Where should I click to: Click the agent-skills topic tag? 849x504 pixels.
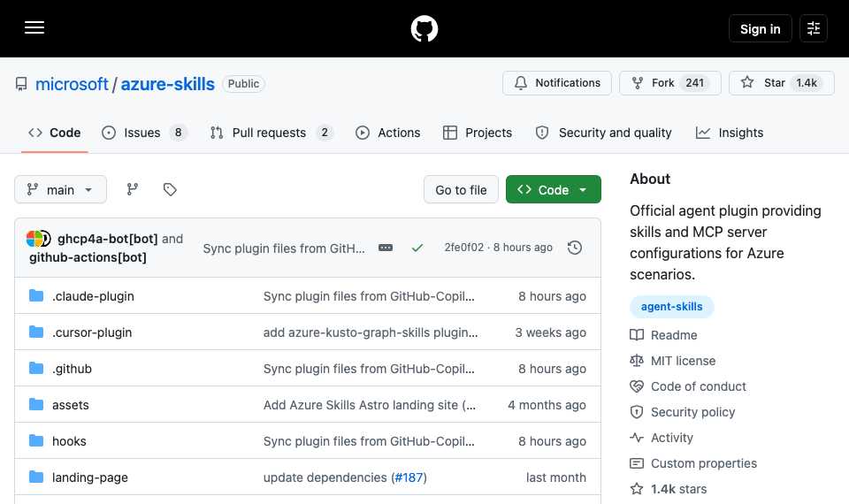(x=671, y=307)
